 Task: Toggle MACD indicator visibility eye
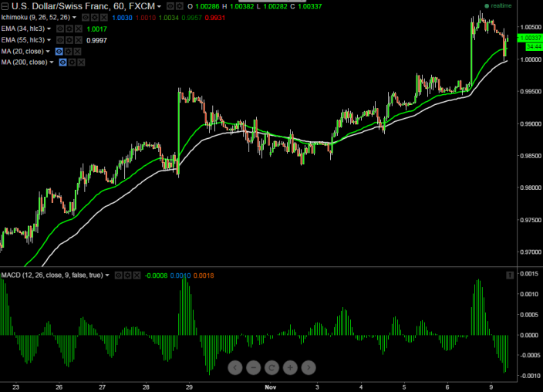click(x=119, y=275)
